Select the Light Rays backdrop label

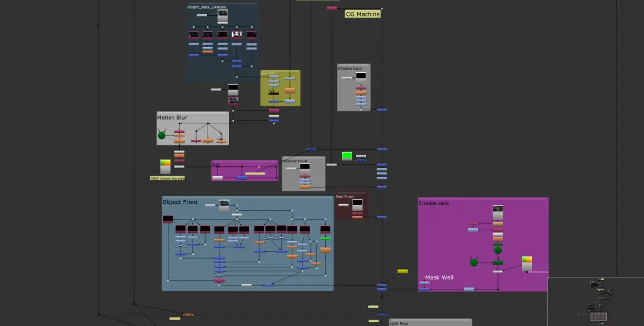click(x=399, y=323)
